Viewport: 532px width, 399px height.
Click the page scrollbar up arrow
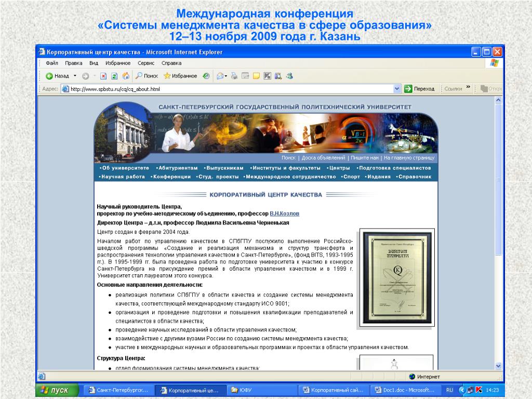click(498, 100)
